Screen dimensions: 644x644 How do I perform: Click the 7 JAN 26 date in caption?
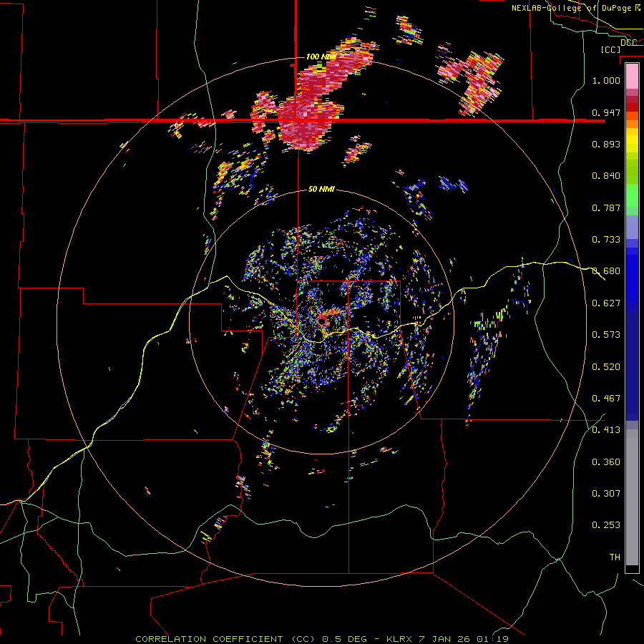click(445, 639)
